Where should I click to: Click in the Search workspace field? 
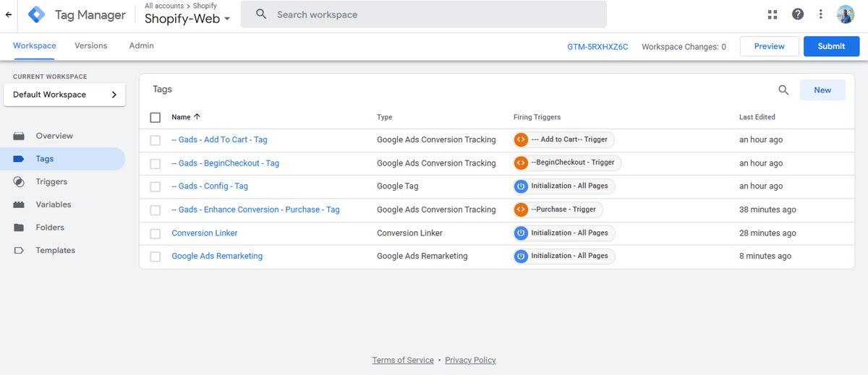click(x=424, y=14)
